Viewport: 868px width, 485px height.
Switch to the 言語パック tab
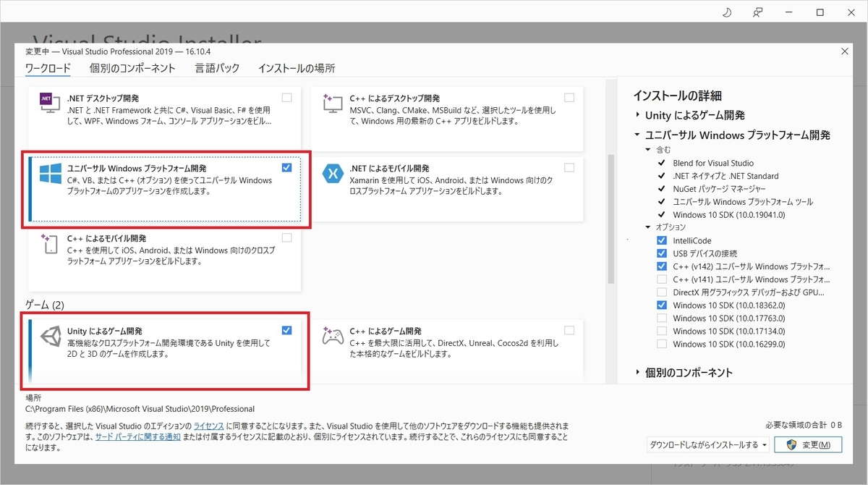pos(217,68)
